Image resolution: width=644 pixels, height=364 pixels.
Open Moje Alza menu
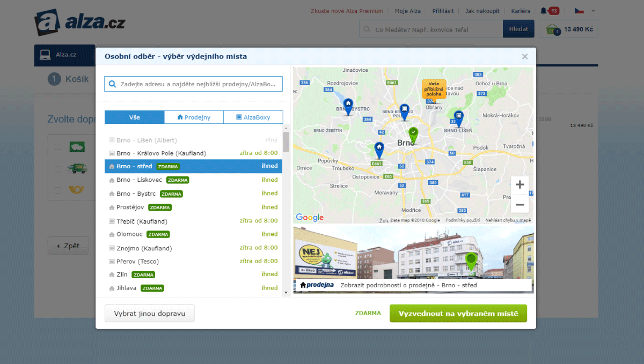pyautogui.click(x=408, y=11)
